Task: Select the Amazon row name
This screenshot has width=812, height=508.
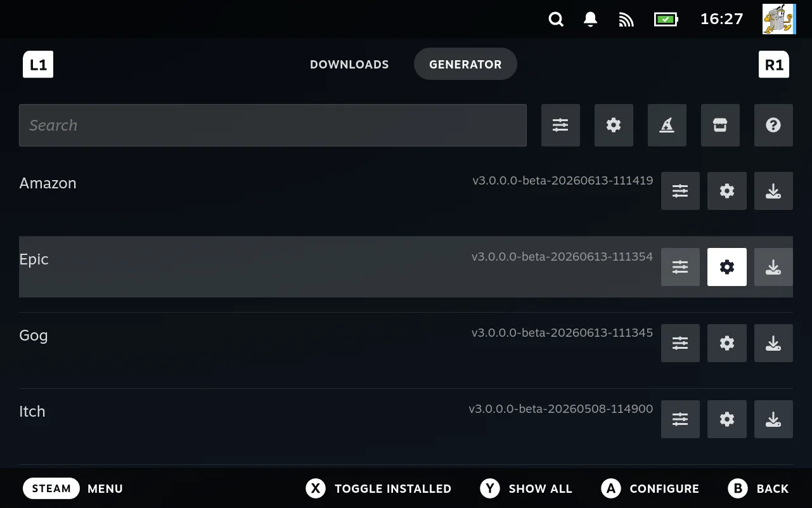Action: [48, 183]
